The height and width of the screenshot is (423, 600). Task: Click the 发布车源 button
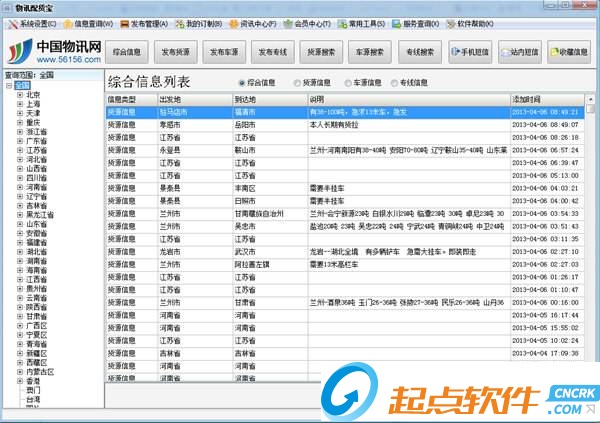[224, 52]
